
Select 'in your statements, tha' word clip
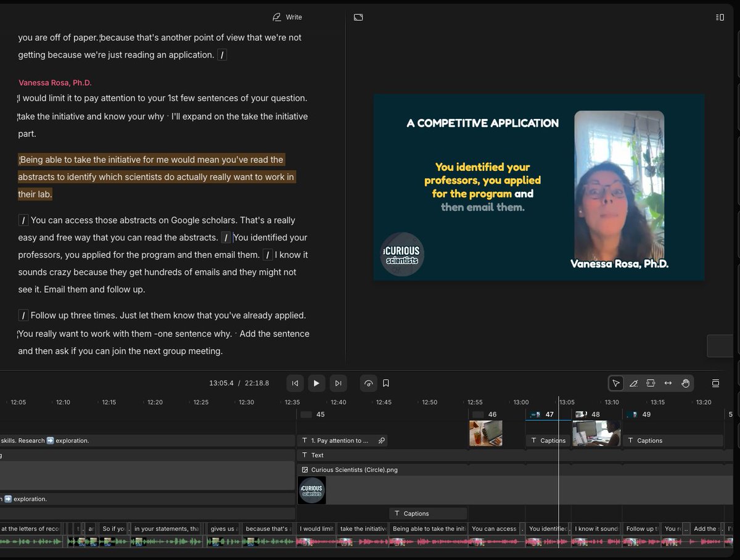(166, 529)
